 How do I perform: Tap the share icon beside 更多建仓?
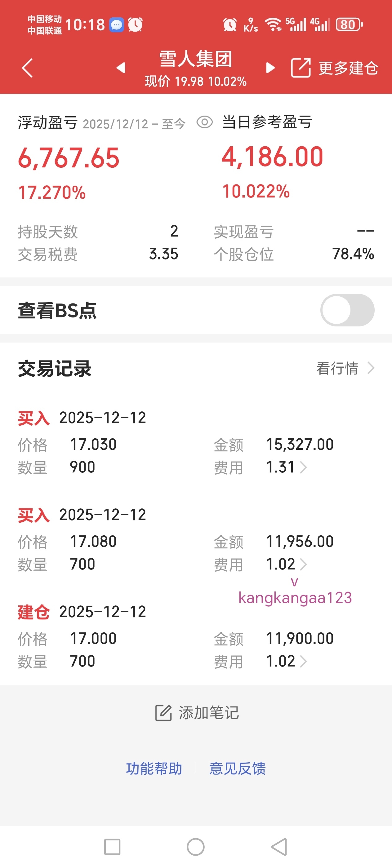(300, 68)
